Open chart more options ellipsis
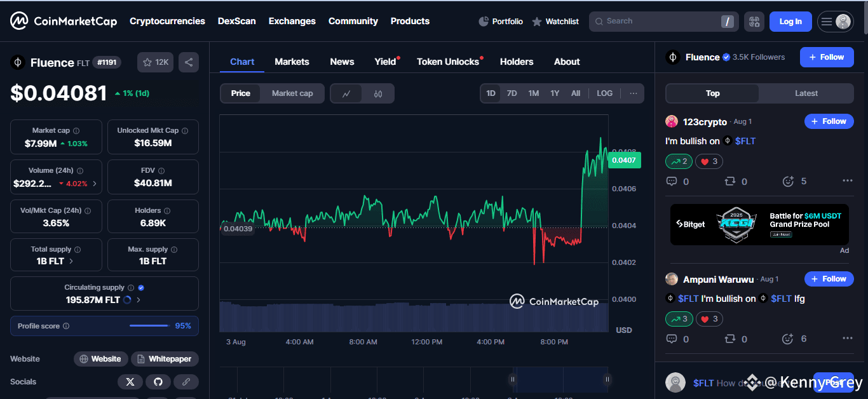This screenshot has width=868, height=399. pyautogui.click(x=633, y=93)
